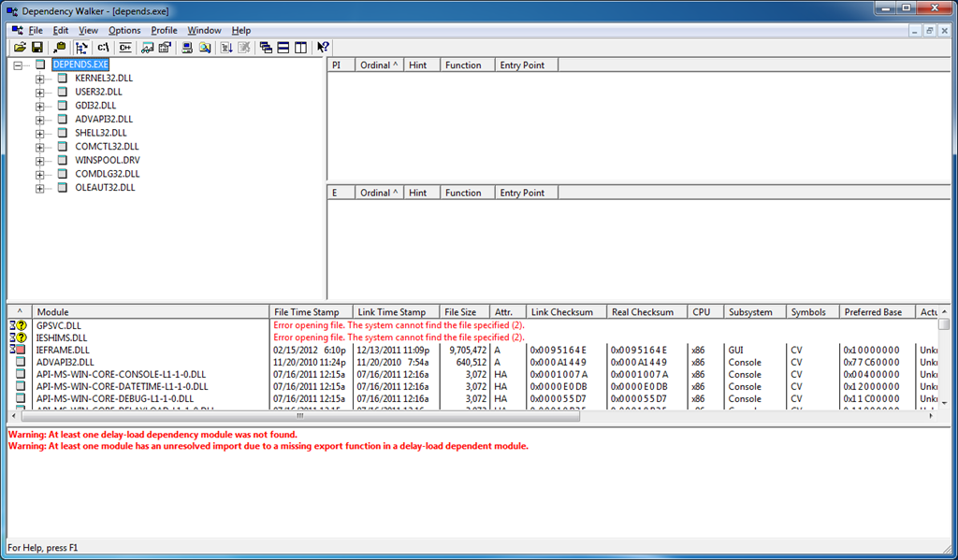Image resolution: width=958 pixels, height=560 pixels.
Task: Toggle Undecorate C++ Functions toolbar button
Action: pos(125,48)
